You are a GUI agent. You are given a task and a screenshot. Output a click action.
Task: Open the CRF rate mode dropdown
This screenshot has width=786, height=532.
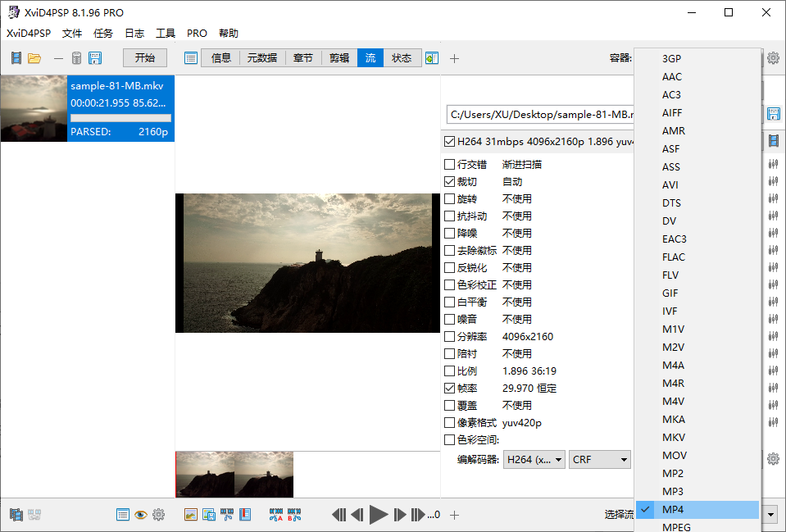(601, 460)
